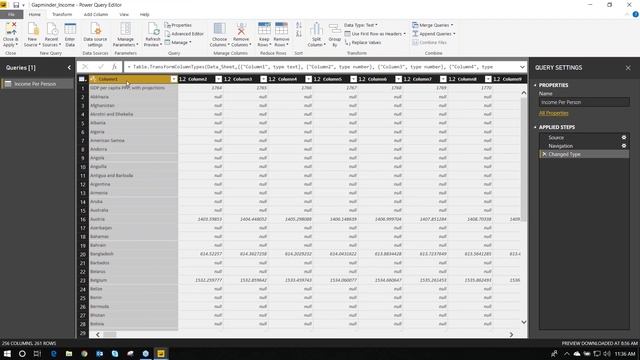The image size is (640, 360).
Task: Click Remove Columns icon
Action: pyautogui.click(x=241, y=29)
